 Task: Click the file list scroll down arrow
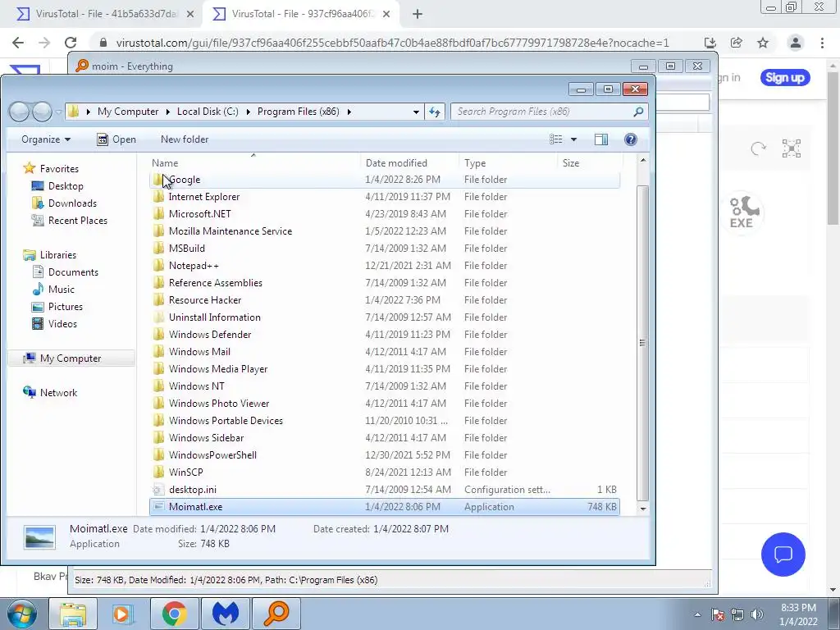pyautogui.click(x=643, y=509)
